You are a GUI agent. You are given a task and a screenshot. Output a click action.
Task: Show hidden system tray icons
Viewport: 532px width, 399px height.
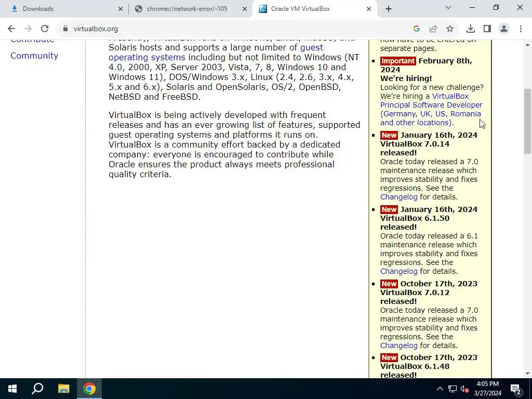tap(440, 389)
